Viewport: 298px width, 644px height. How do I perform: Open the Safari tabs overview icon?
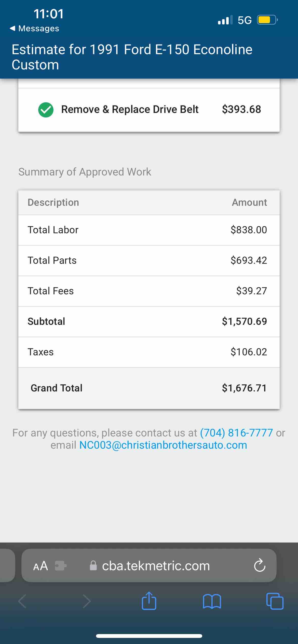(275, 601)
